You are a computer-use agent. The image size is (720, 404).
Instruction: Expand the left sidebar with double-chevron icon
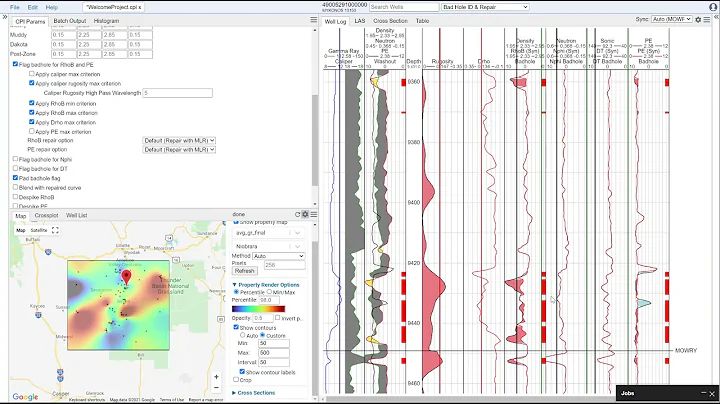coord(5,17)
